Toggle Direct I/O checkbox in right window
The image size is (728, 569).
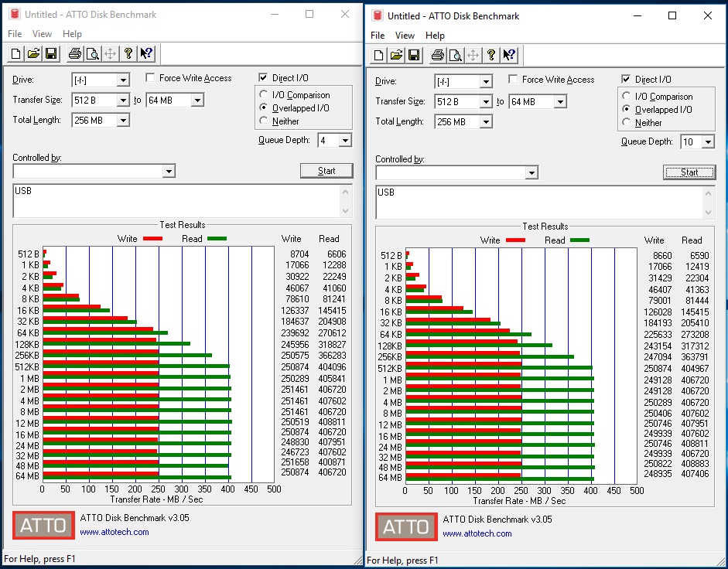[x=626, y=79]
